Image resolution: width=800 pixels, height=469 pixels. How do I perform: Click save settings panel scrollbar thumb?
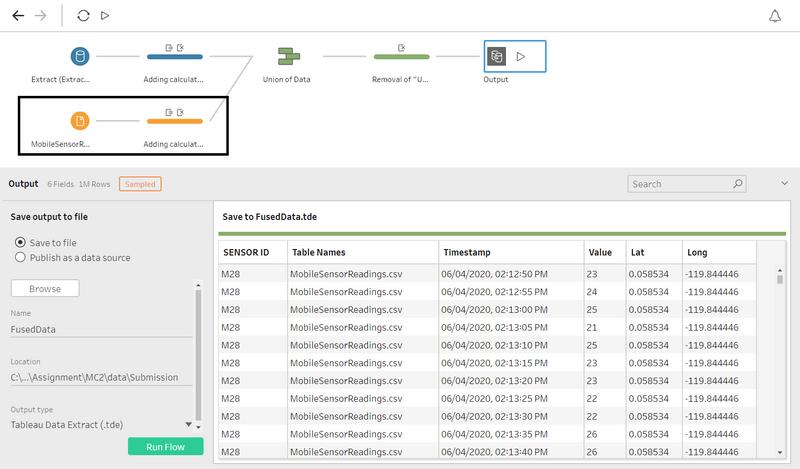point(198,355)
